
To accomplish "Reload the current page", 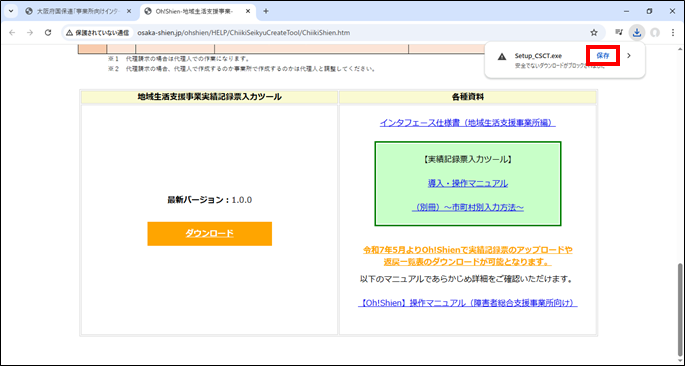I will pos(48,33).
